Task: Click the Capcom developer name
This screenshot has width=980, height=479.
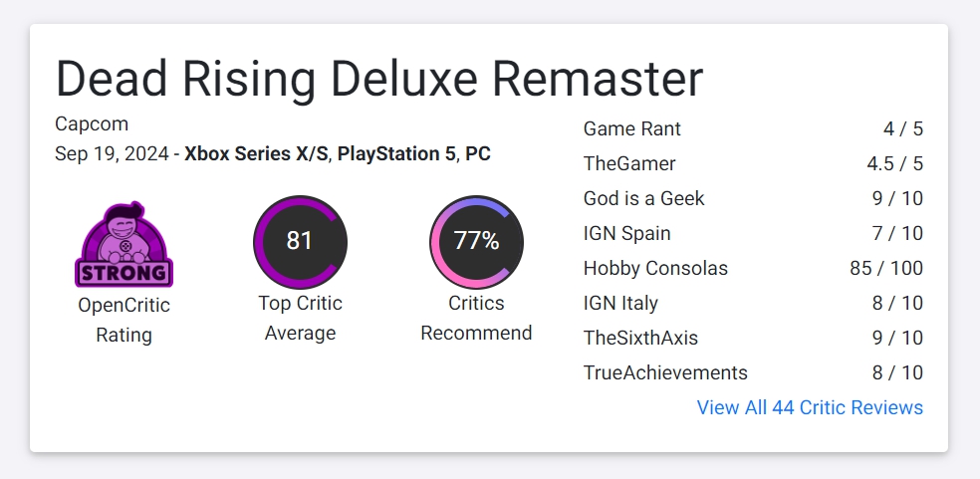Action: (92, 123)
